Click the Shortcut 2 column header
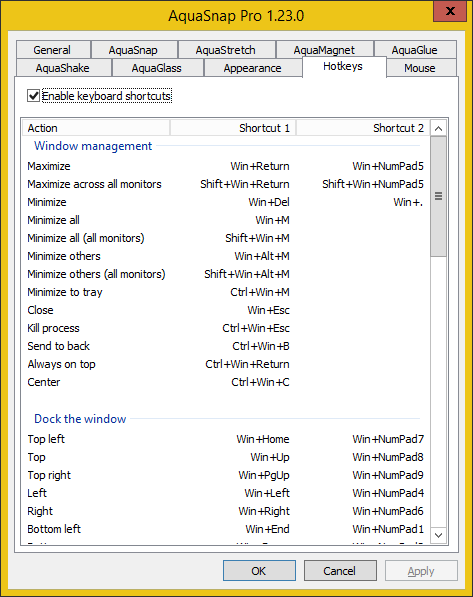Screen dimensions: 473x597 coord(363,128)
